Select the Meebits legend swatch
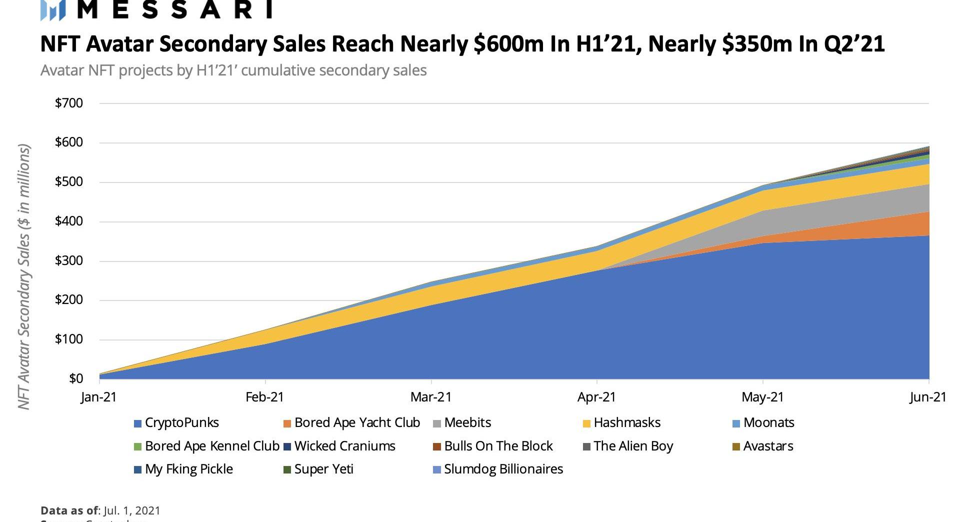Viewport: 980px width, 522px height. [x=437, y=424]
